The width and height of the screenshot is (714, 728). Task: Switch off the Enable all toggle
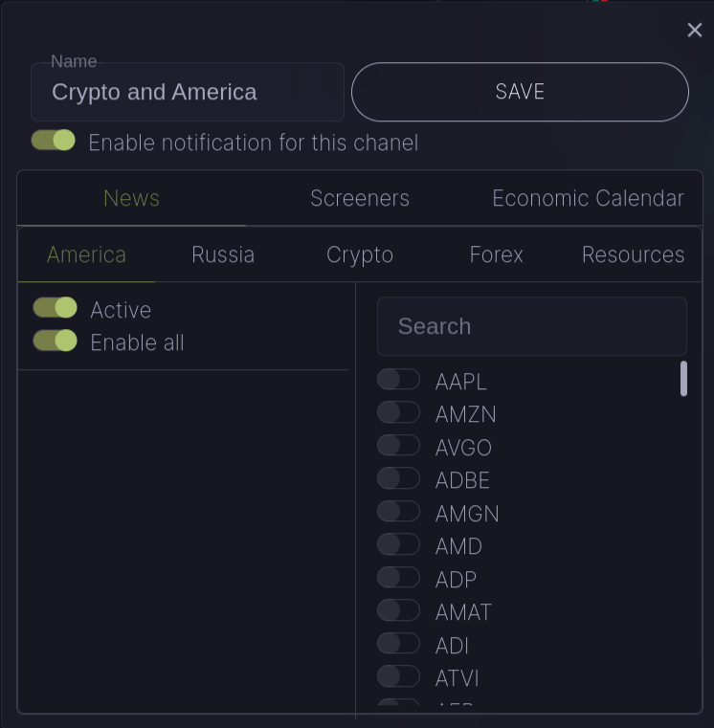coord(55,341)
